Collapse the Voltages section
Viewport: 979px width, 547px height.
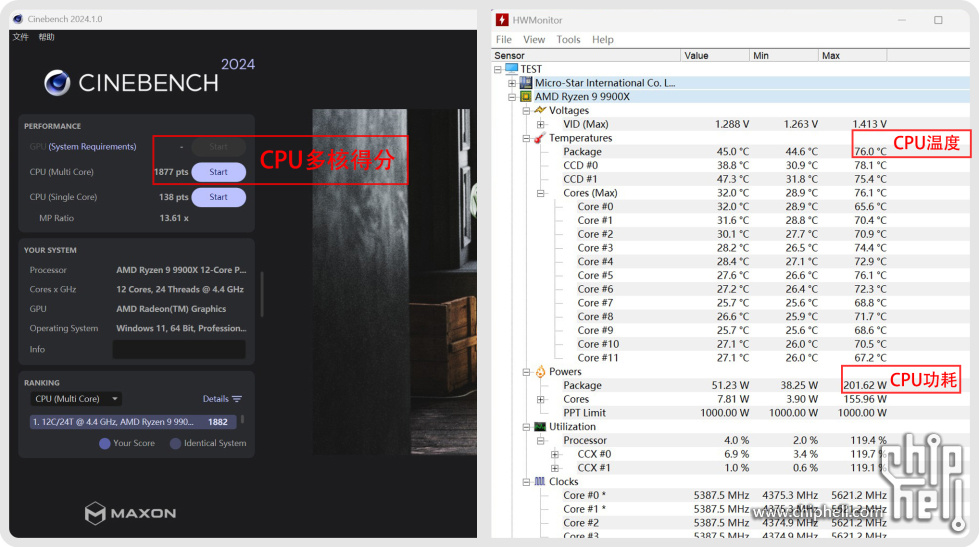point(526,111)
